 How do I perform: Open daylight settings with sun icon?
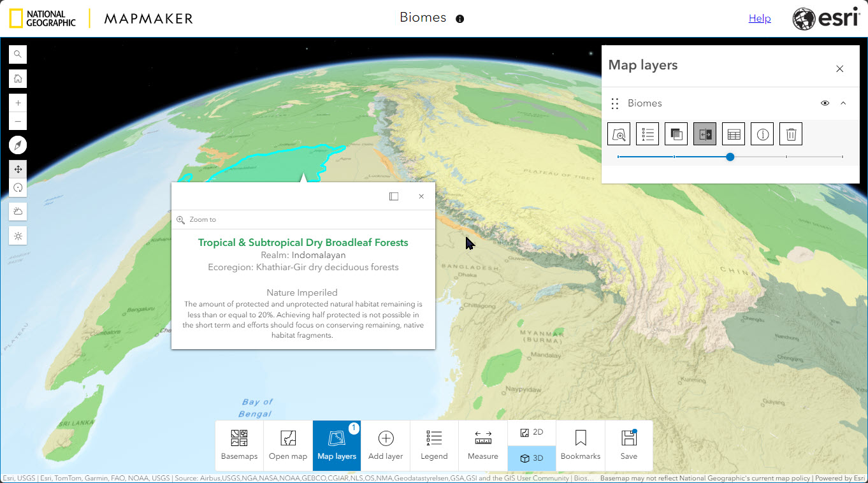[x=17, y=235]
